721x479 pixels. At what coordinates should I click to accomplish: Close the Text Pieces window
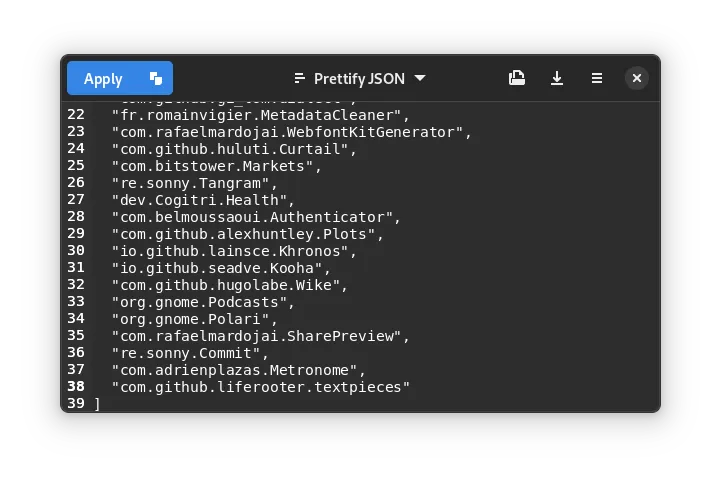pos(637,78)
